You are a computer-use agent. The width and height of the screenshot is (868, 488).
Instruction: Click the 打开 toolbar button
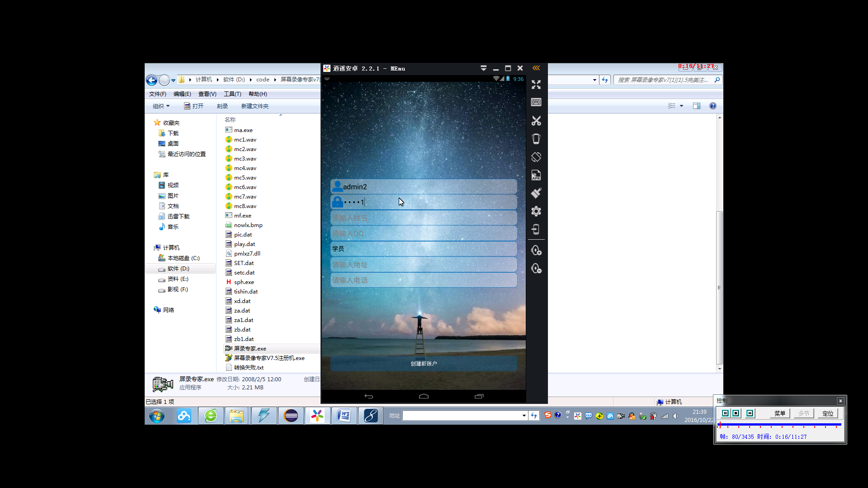pos(194,106)
